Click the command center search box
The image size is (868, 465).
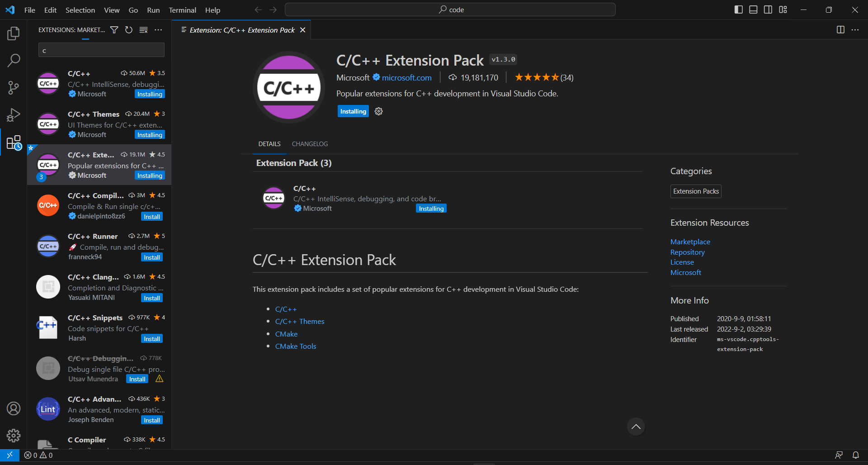[x=450, y=9]
